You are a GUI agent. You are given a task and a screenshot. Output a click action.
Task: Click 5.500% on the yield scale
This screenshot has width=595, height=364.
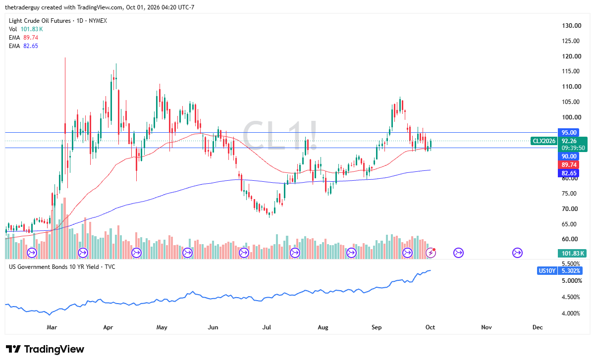[x=571, y=264]
